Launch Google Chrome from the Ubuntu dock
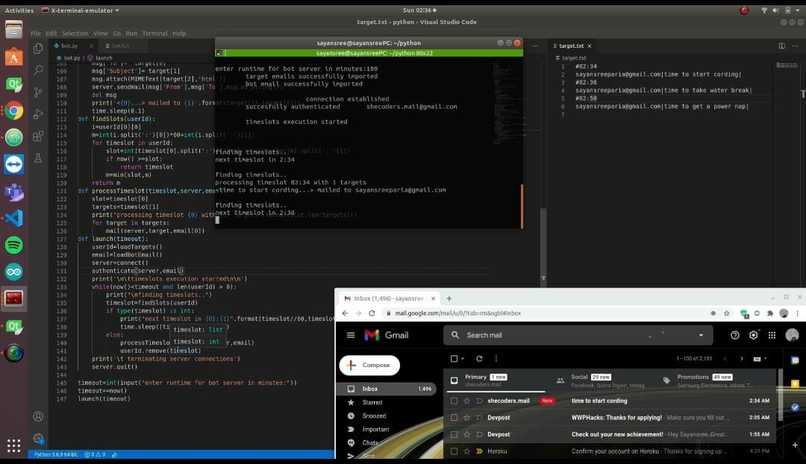The image size is (806, 464). pyautogui.click(x=14, y=110)
